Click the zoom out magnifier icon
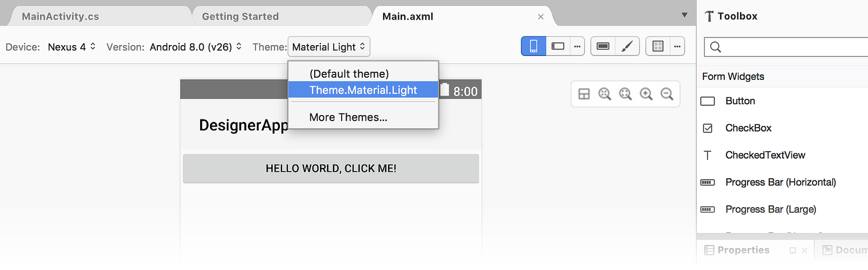The width and height of the screenshot is (868, 270). tap(667, 94)
